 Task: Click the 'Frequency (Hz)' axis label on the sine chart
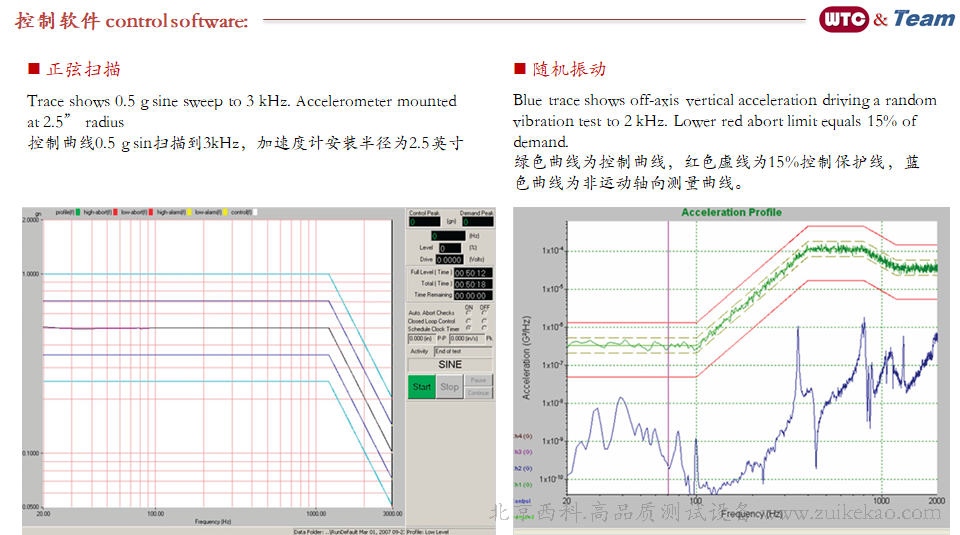[213, 522]
